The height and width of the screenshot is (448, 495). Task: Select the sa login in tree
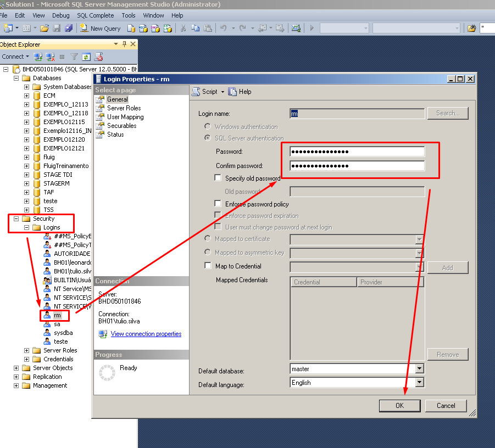[x=57, y=324]
